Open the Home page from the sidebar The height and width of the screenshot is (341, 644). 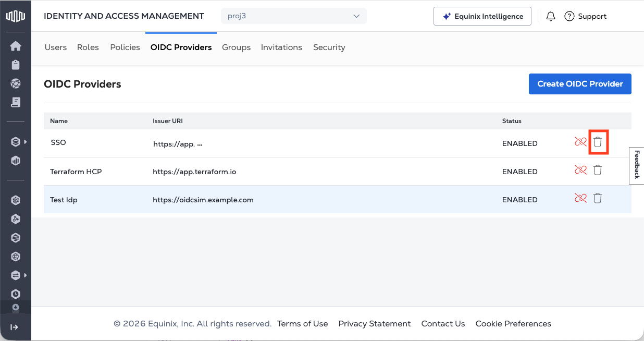click(16, 46)
